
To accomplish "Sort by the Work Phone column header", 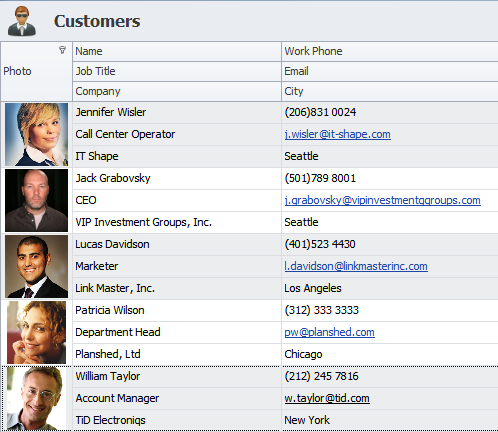I will 390,51.
